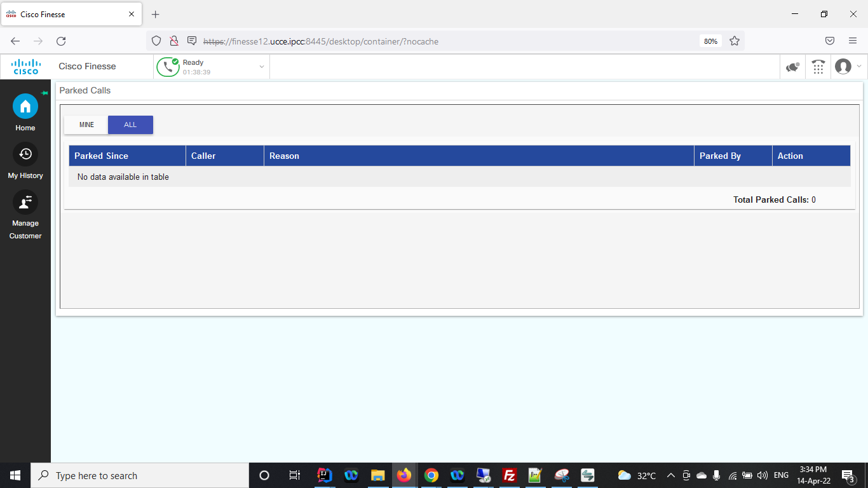Select the Cisco Finesse browser tab
The height and width of the screenshot is (488, 868).
pos(70,15)
